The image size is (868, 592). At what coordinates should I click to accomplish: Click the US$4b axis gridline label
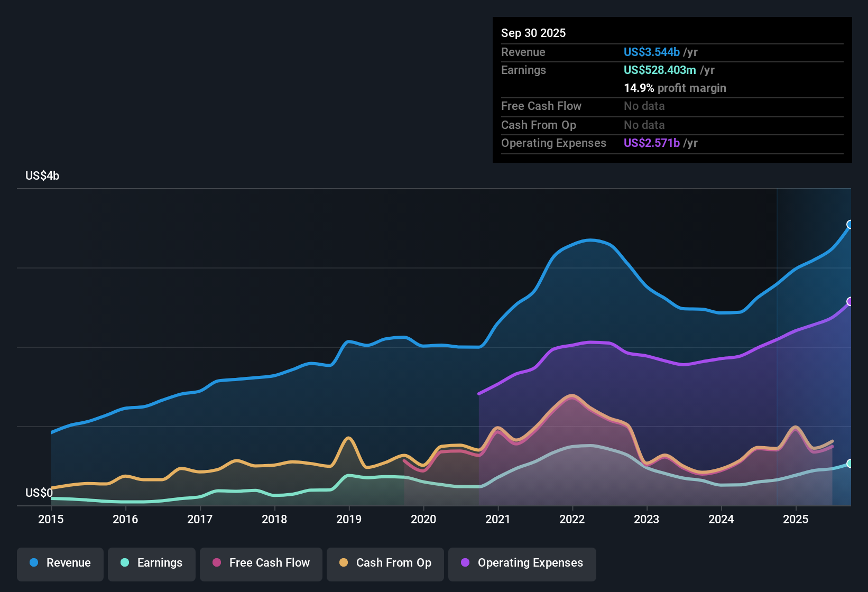pyautogui.click(x=41, y=175)
